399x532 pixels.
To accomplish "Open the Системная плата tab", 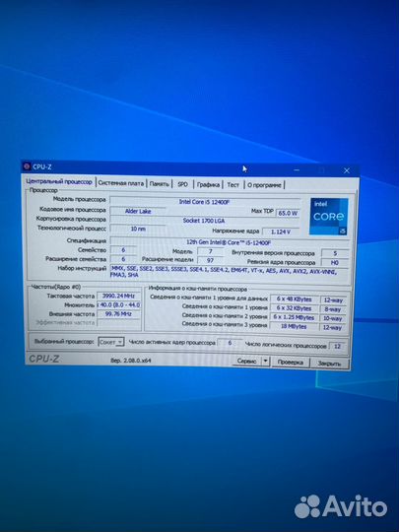I will point(121,183).
